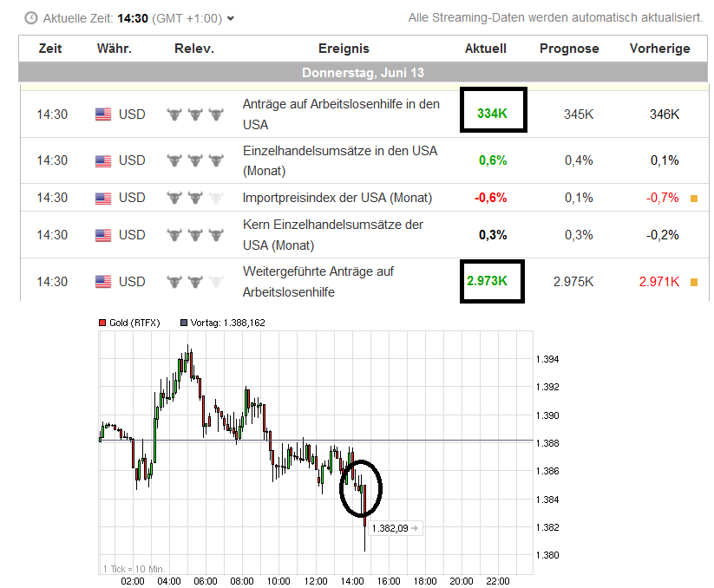Click orange revision marker in Importpreisindex row

click(693, 199)
